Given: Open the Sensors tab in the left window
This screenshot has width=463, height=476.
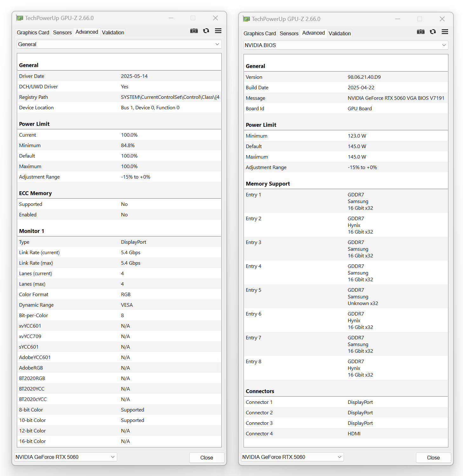Looking at the screenshot, I should (62, 32).
